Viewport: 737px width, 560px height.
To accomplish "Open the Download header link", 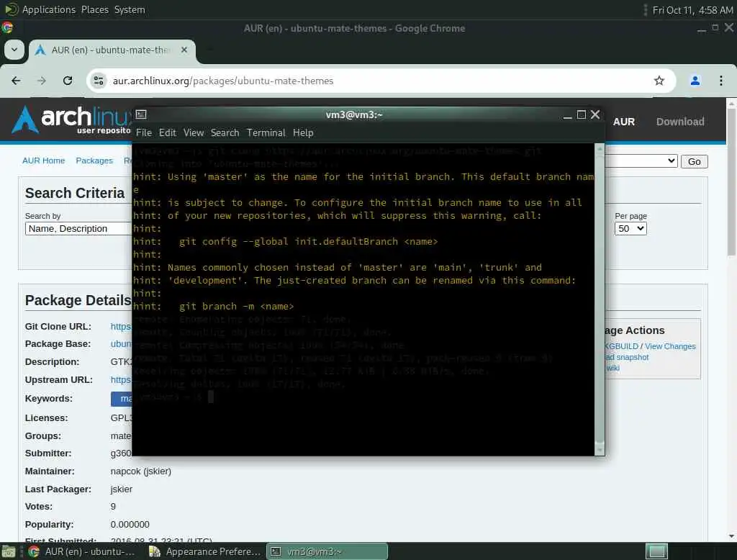I will coord(680,122).
